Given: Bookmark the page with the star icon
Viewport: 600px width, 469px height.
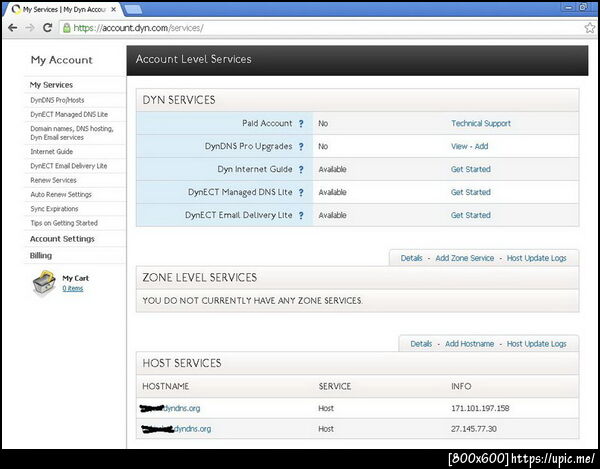Looking at the screenshot, I should pos(590,28).
